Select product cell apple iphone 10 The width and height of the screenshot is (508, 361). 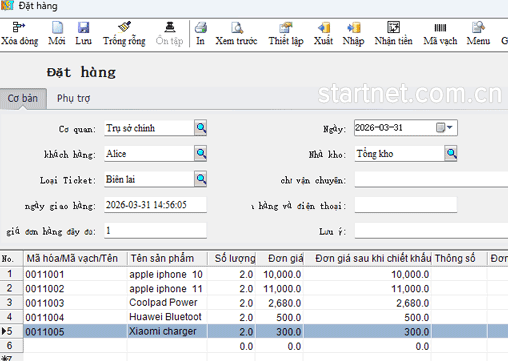167,274
